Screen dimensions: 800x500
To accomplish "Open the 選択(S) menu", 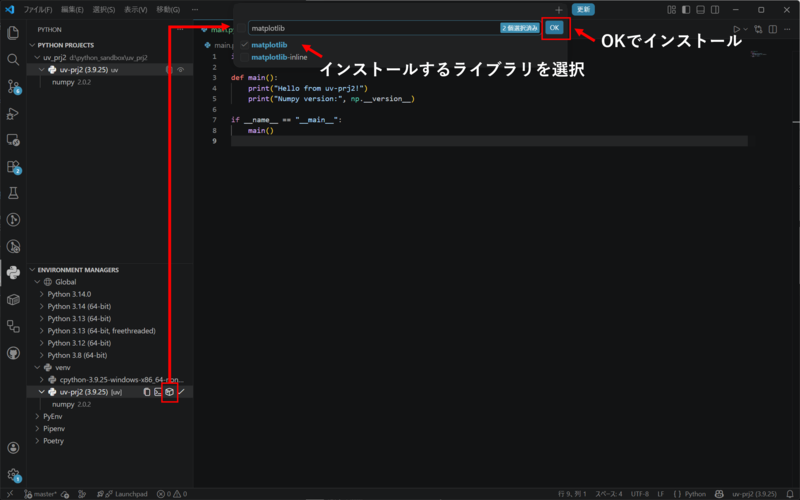I will [x=104, y=10].
